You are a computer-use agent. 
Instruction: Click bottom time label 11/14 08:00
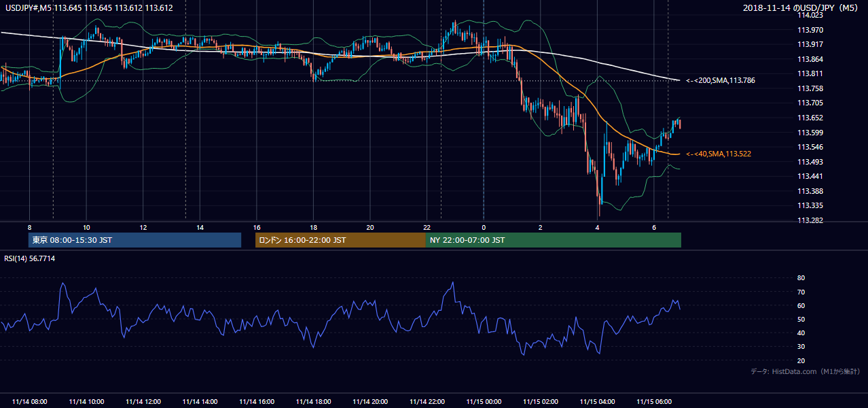[30, 402]
